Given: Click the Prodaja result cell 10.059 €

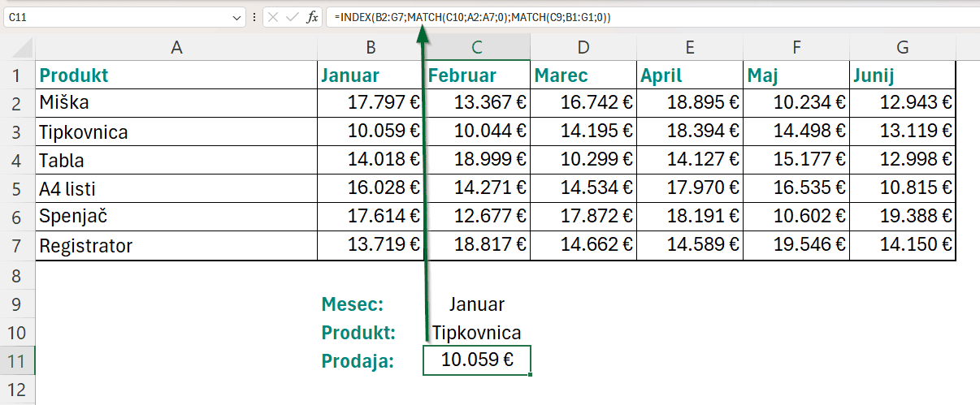Looking at the screenshot, I should coord(477,361).
